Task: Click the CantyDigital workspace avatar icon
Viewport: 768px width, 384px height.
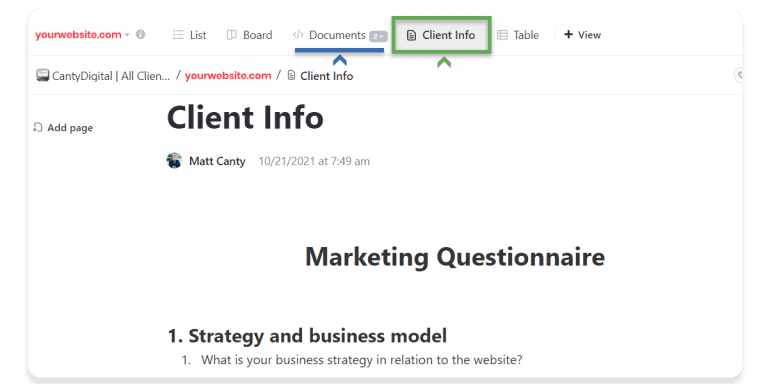Action: [43, 75]
